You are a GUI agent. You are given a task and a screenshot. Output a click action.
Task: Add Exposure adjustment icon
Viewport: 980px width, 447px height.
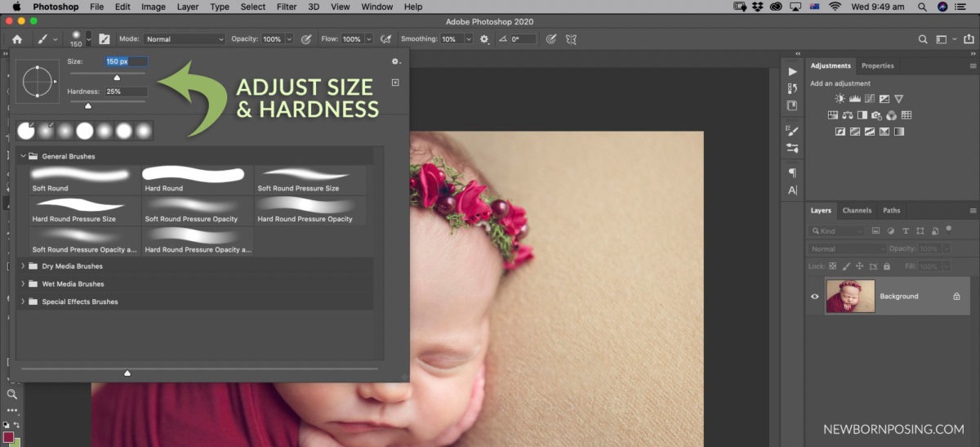point(884,99)
